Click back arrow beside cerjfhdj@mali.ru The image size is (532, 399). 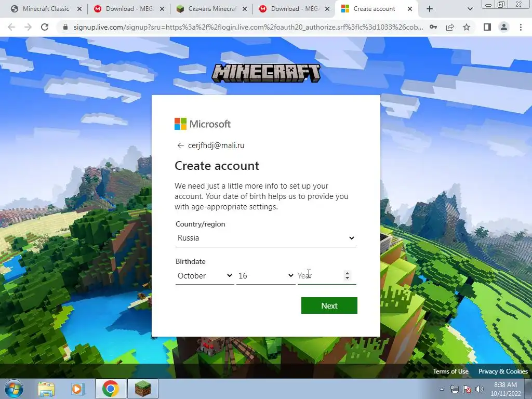pyautogui.click(x=180, y=145)
